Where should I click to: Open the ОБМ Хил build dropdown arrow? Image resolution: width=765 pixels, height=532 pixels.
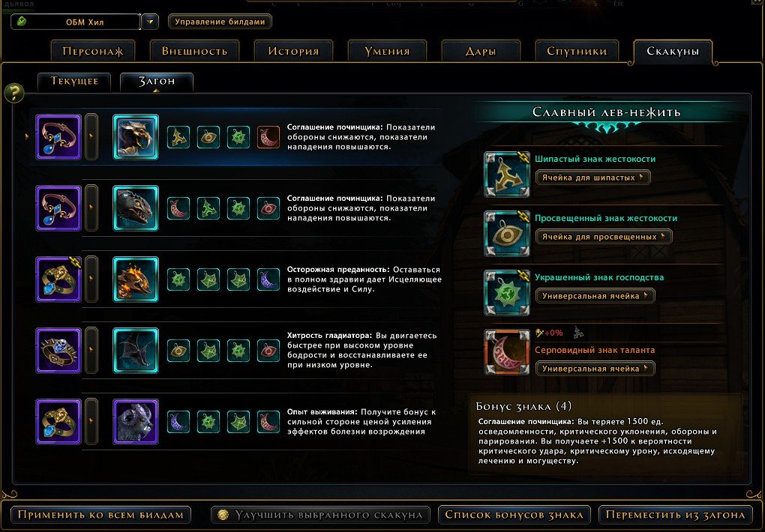point(150,22)
